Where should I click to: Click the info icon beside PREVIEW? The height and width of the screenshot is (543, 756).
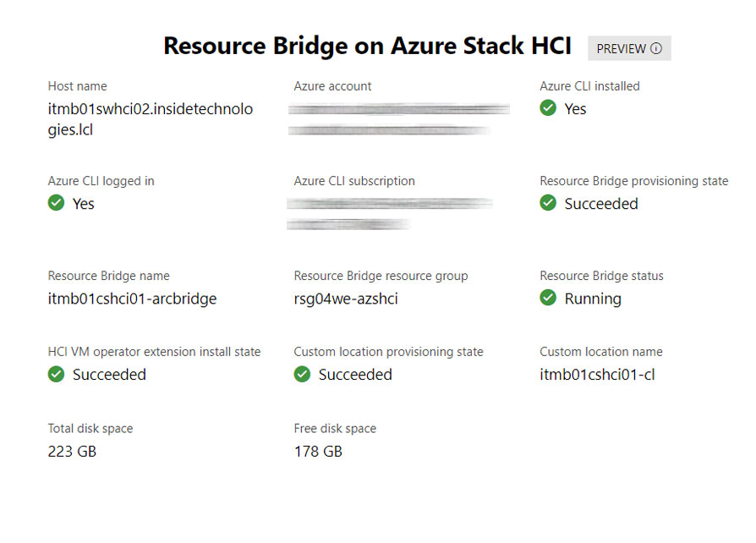coord(656,48)
